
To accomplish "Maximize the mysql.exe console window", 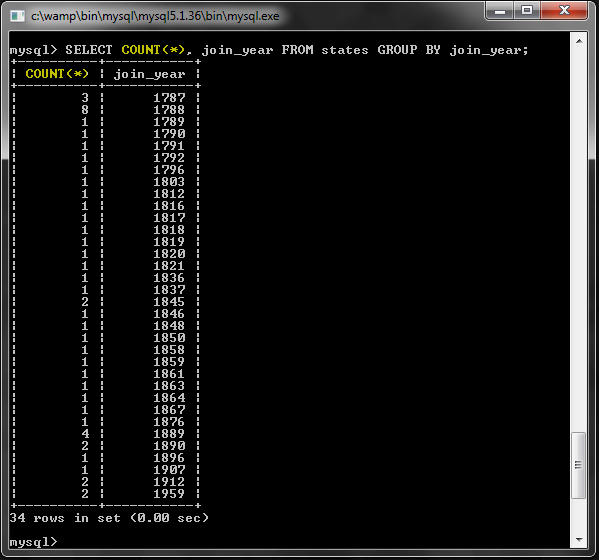I will point(527,11).
